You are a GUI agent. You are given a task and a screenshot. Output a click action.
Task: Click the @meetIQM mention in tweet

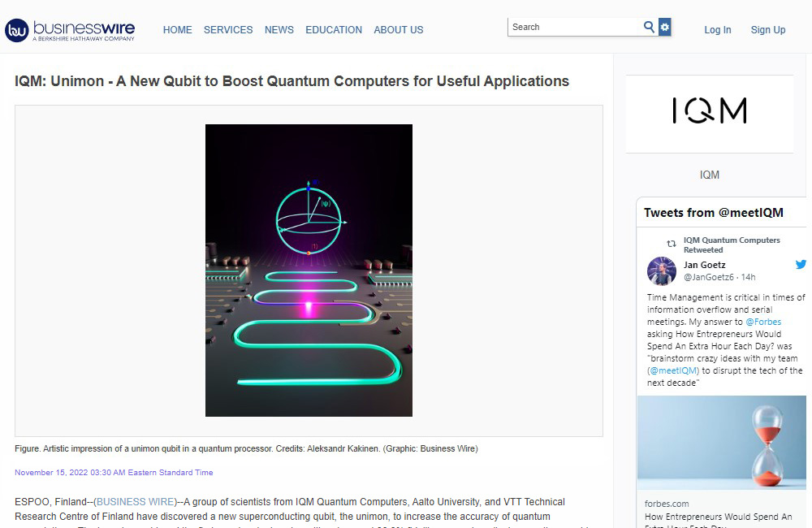tap(674, 370)
